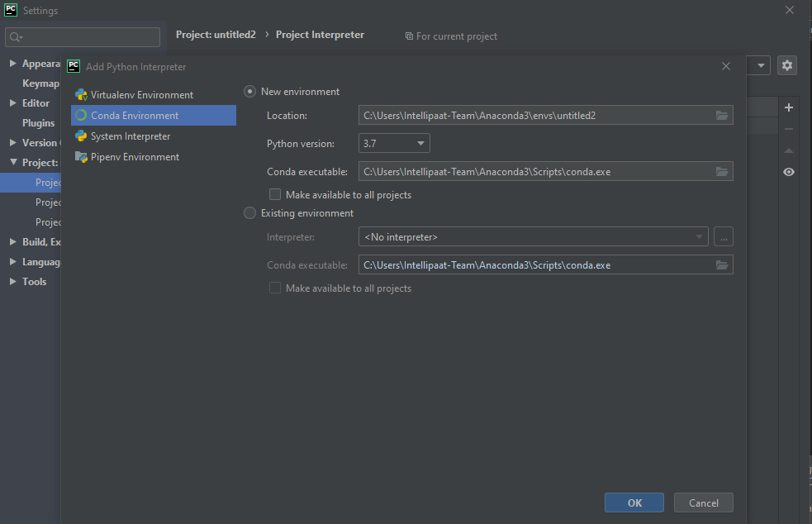Screen dimensions: 812x524
Task: Click browse folder icon for New environment Conda executable
Action: 721,172
